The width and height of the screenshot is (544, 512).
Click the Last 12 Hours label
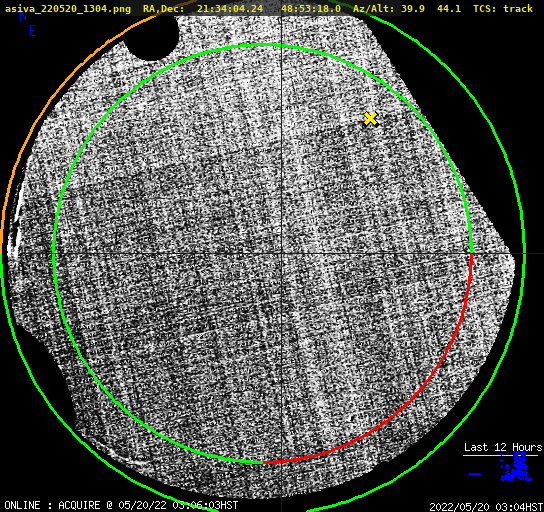[503, 447]
